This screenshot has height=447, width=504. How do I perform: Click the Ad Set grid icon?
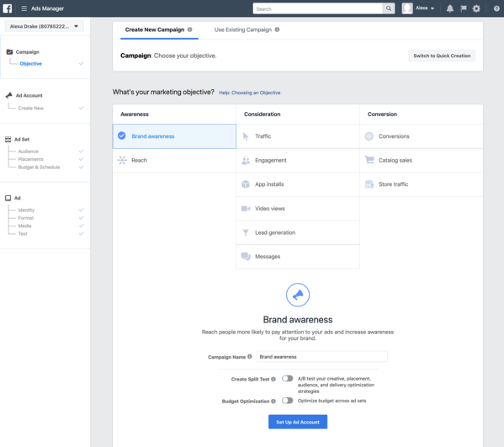tap(8, 139)
